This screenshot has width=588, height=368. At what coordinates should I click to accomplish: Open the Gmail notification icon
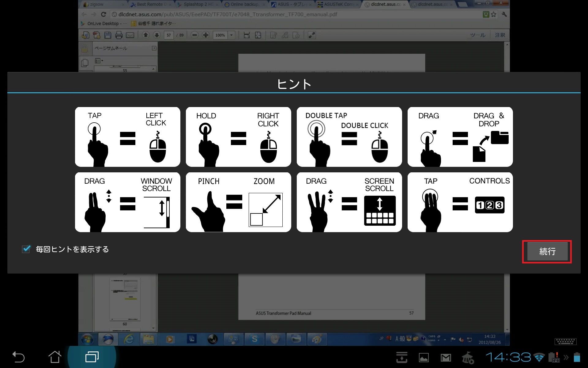click(x=446, y=357)
